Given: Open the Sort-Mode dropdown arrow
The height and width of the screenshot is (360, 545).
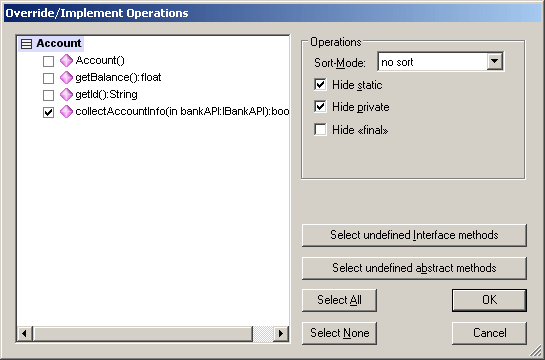Looking at the screenshot, I should pyautogui.click(x=494, y=62).
